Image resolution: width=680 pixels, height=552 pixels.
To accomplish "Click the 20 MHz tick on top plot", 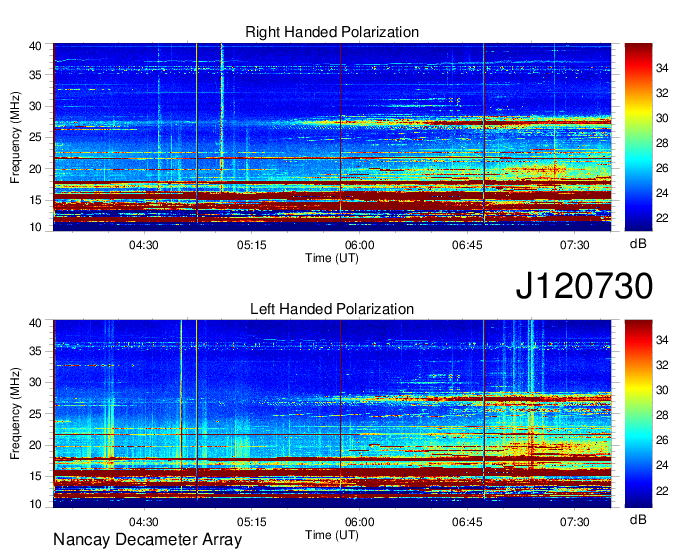I will (x=35, y=169).
